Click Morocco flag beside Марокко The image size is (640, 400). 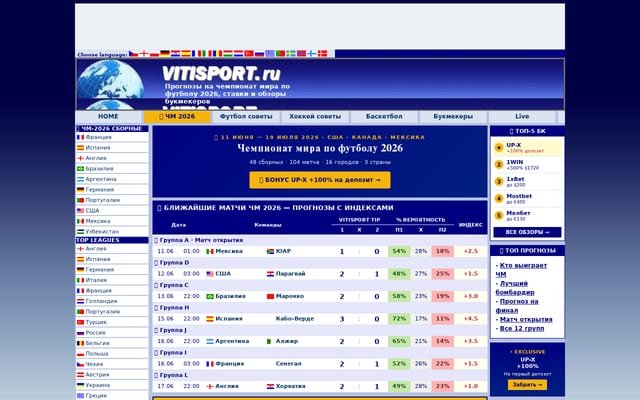point(270,296)
